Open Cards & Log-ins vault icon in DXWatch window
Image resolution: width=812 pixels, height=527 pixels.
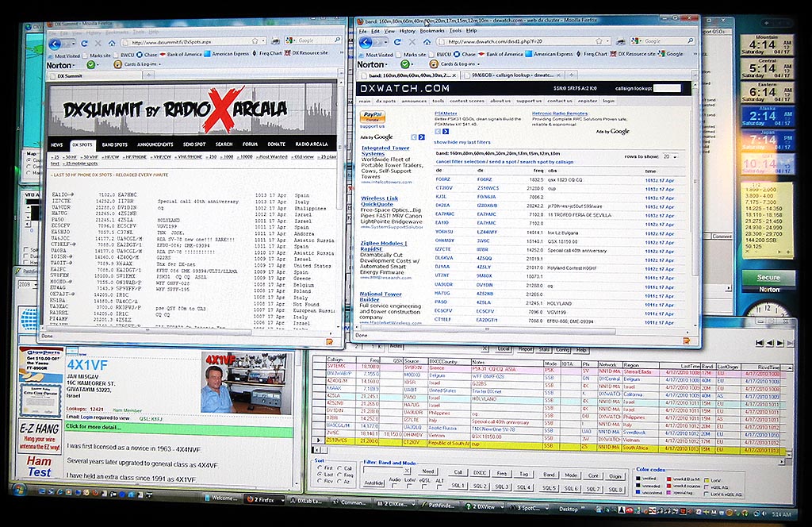434,63
